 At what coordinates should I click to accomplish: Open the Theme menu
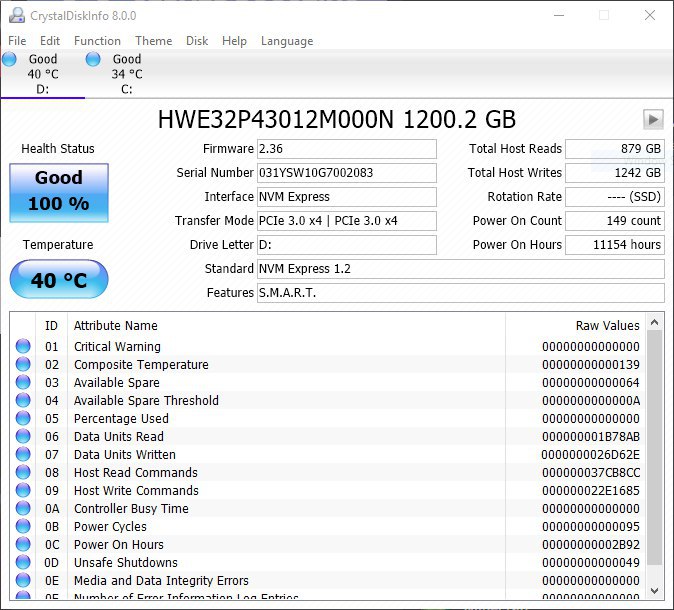click(x=153, y=41)
